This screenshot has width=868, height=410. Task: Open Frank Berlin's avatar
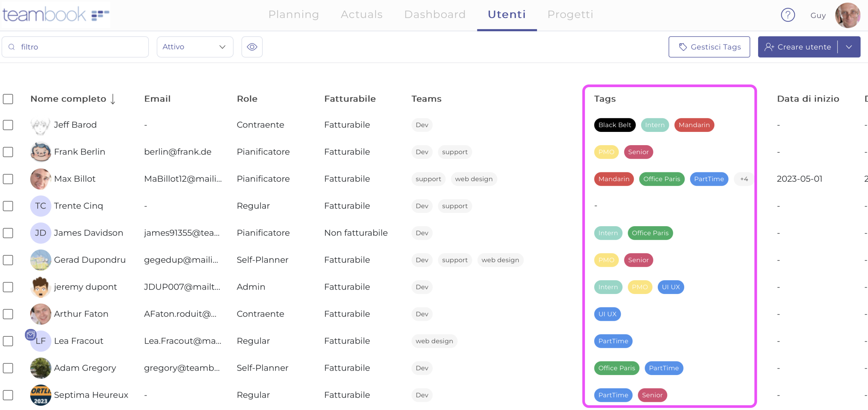(40, 152)
